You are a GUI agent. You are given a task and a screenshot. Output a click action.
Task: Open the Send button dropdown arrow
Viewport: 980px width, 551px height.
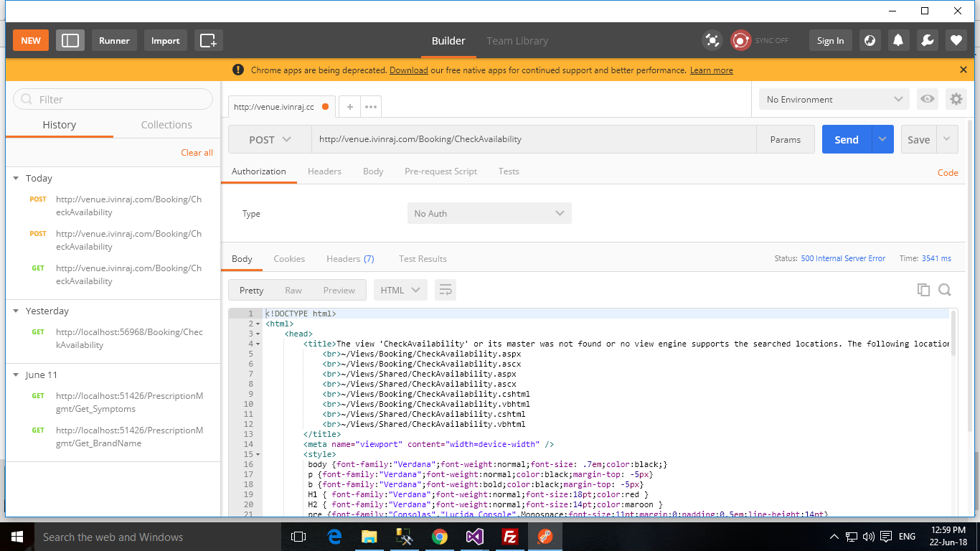tap(882, 139)
